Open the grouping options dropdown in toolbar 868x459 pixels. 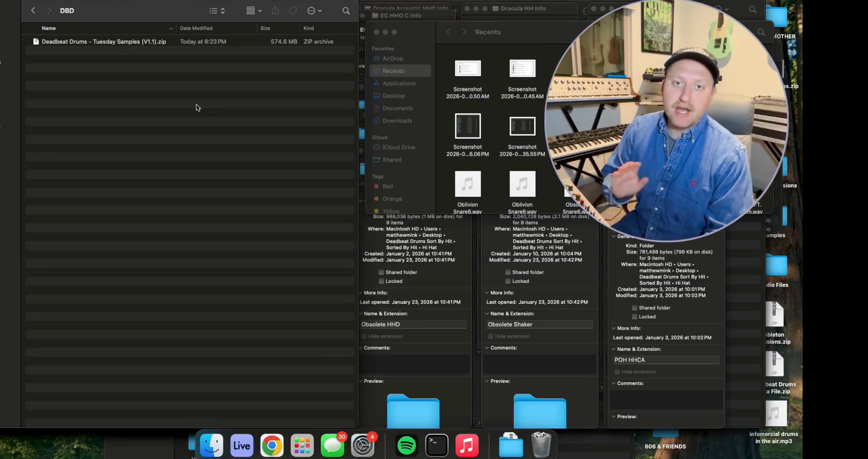tap(254, 11)
